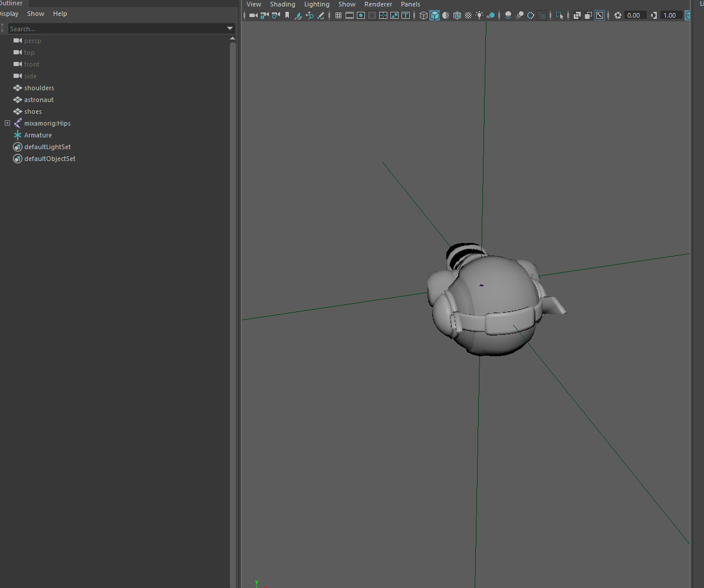Enable the Film Gate icon

(x=350, y=15)
